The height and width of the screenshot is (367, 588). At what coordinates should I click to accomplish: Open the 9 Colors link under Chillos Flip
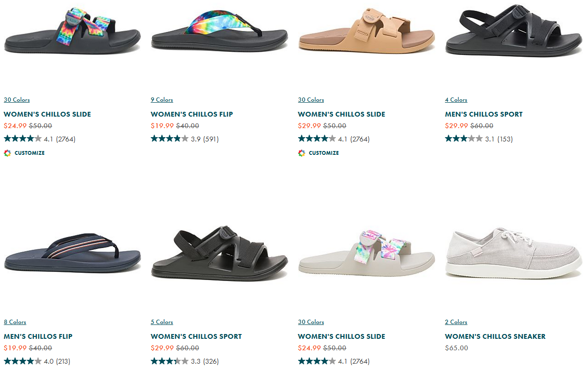click(162, 99)
